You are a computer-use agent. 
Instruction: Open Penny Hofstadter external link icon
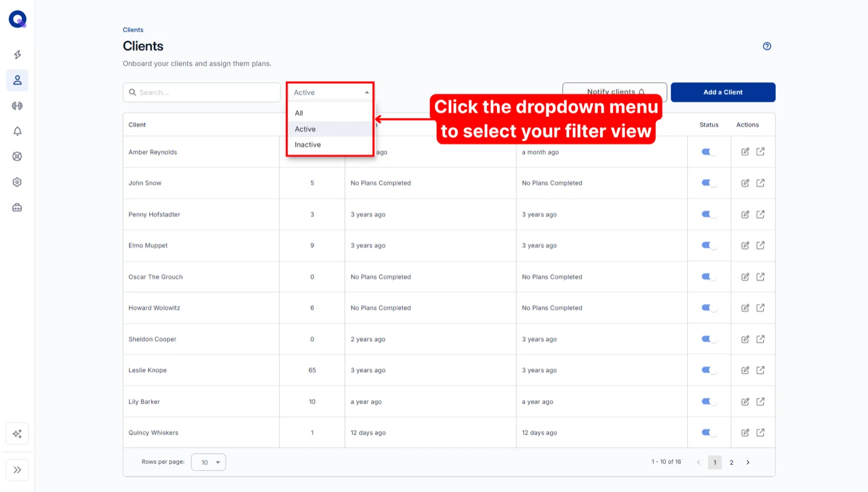click(x=761, y=215)
